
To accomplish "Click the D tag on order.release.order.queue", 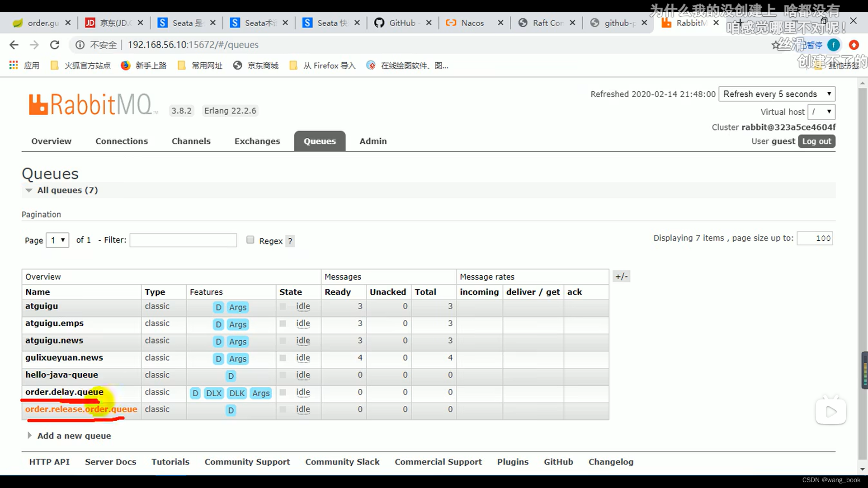I will pyautogui.click(x=231, y=410).
